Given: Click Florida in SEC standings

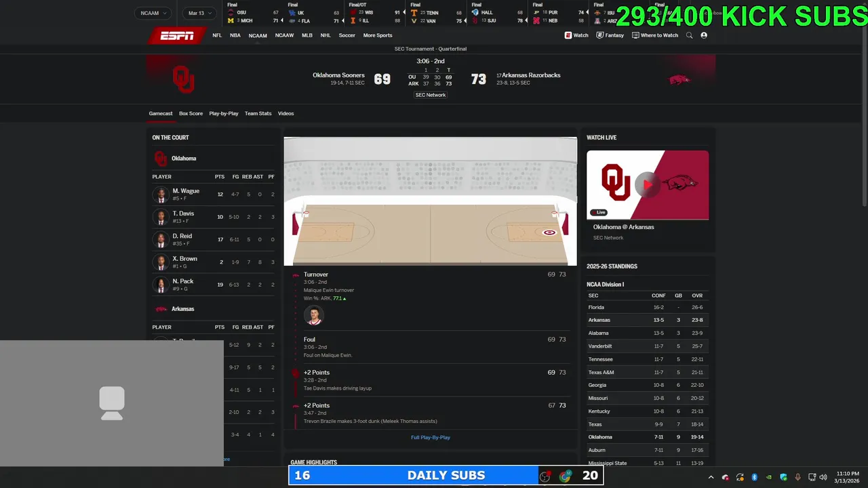Looking at the screenshot, I should point(596,307).
